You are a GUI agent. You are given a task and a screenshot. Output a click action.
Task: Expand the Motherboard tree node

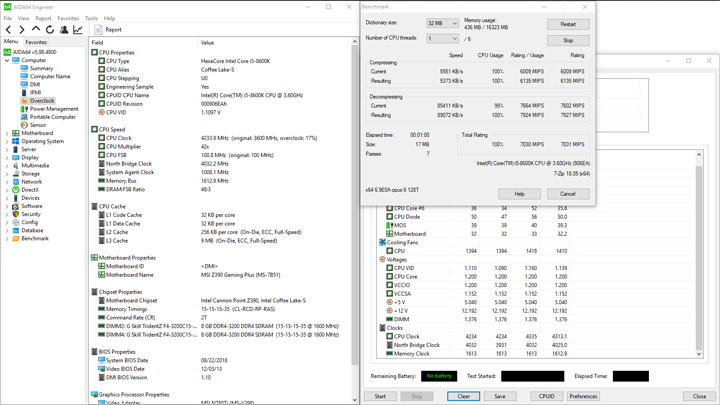[x=7, y=133]
